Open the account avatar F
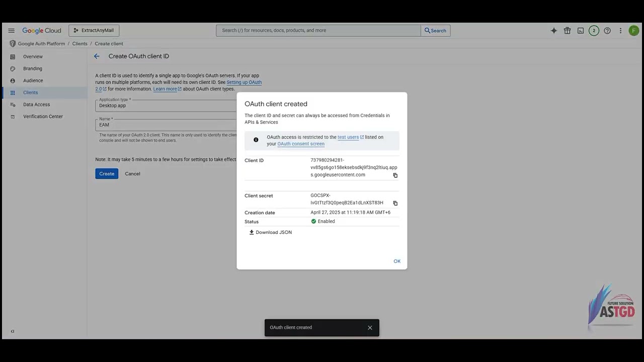Image resolution: width=644 pixels, height=362 pixels. [x=633, y=31]
